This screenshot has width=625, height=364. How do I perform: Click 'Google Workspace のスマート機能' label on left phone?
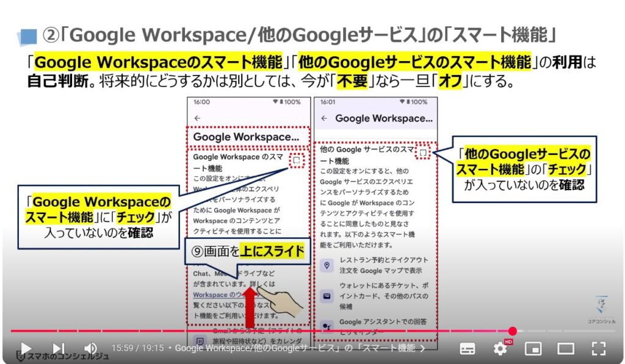point(238,162)
